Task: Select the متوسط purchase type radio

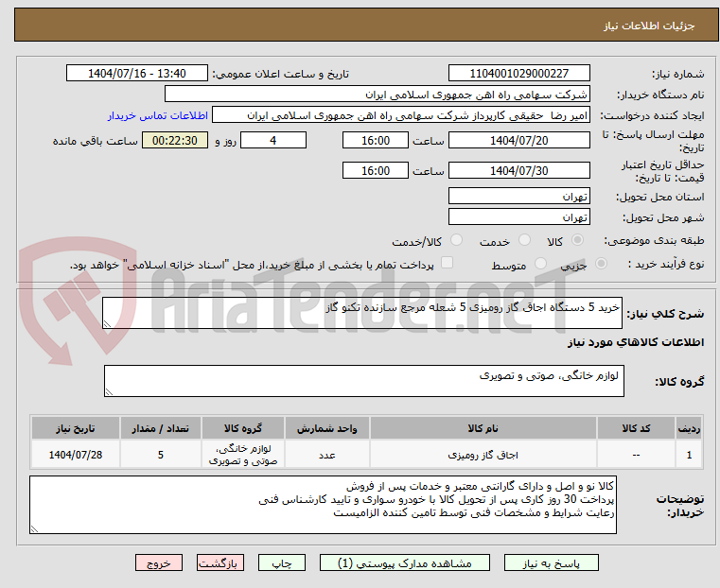Action: (x=541, y=263)
